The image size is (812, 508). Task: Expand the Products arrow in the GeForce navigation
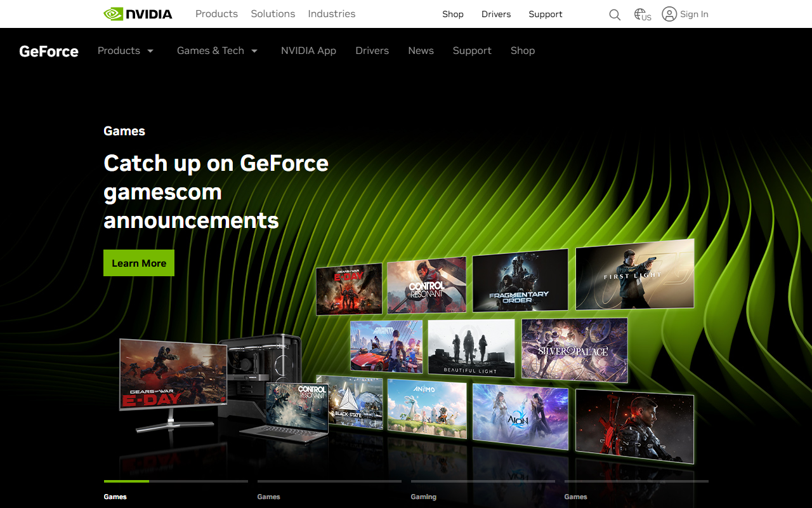coord(150,51)
